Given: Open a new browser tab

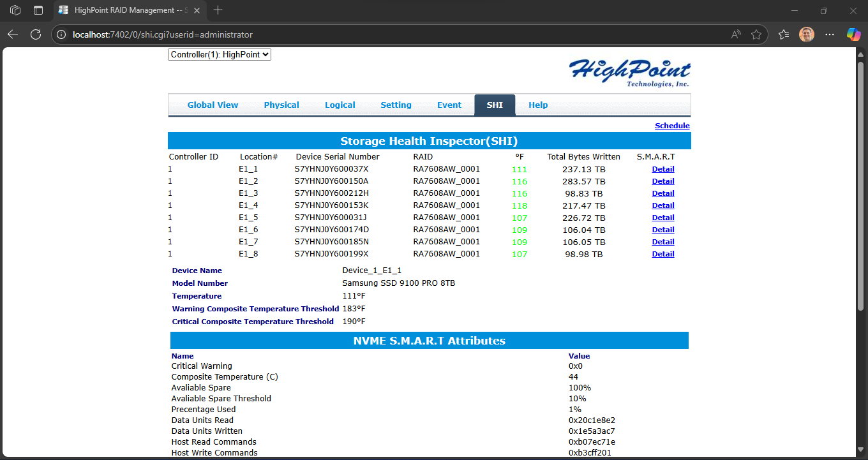Looking at the screenshot, I should point(219,10).
